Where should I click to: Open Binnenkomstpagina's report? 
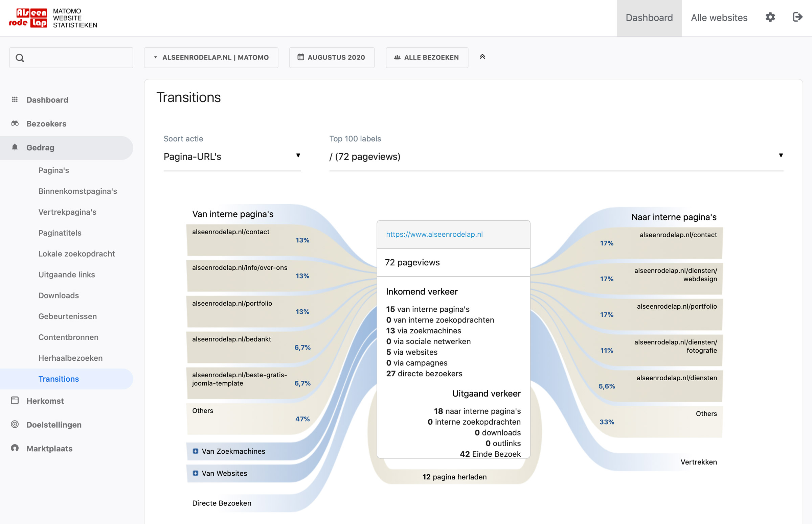tap(77, 191)
